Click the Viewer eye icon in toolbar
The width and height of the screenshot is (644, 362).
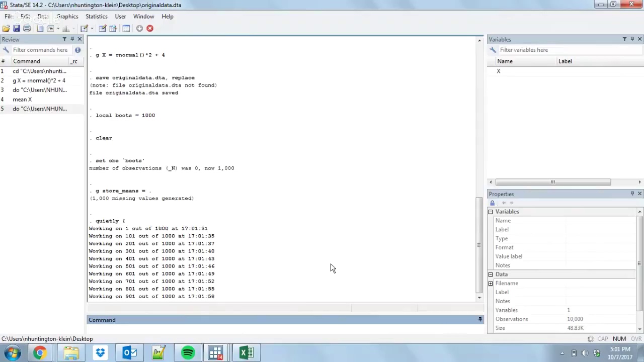coord(50,29)
